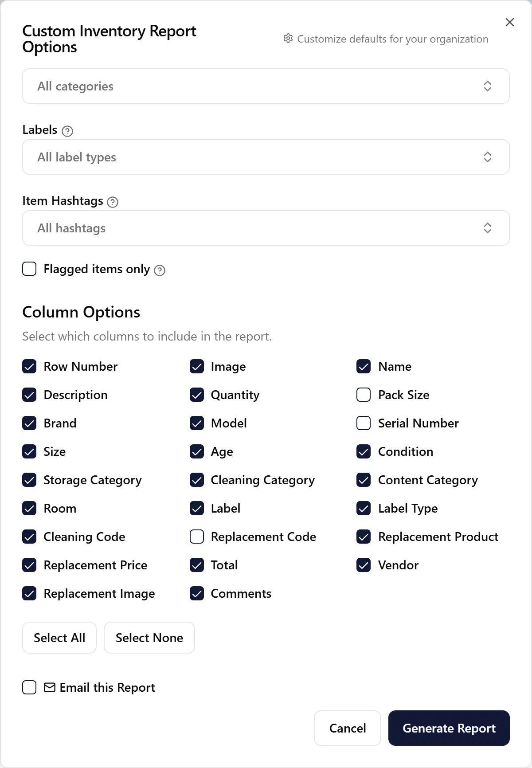The height and width of the screenshot is (768, 532).
Task: Uncheck the Name column
Action: coord(364,366)
